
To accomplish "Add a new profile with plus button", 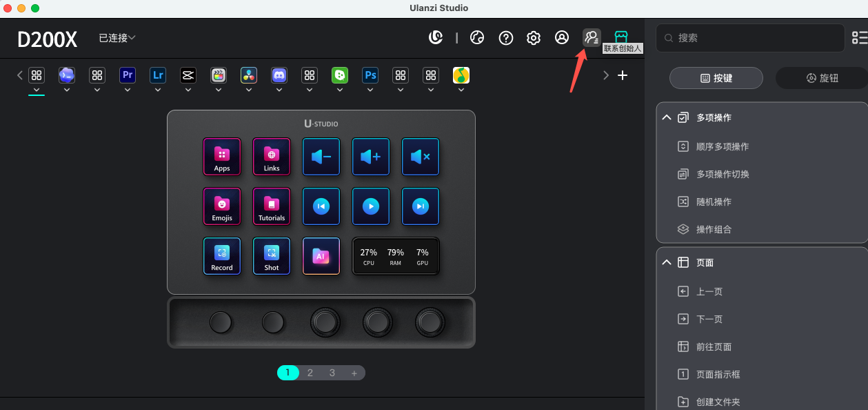I will [623, 75].
